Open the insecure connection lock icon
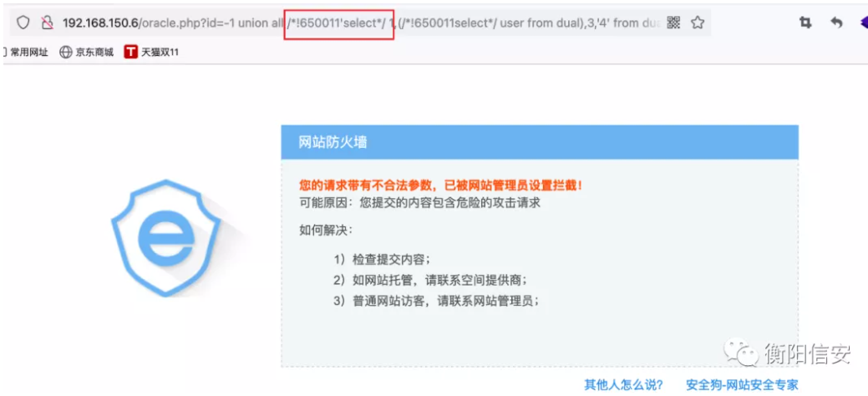Image resolution: width=868 pixels, height=396 pixels. [48, 23]
